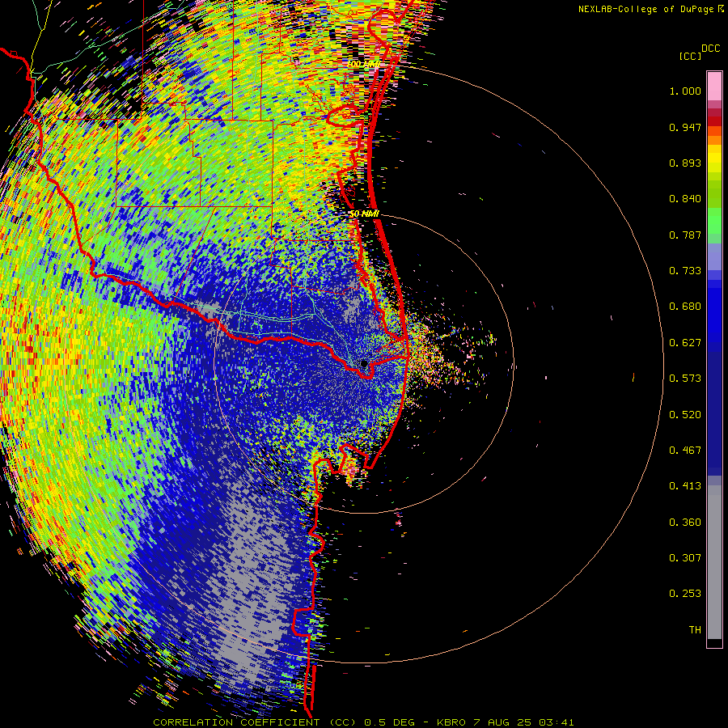Click the 0.360 scale value
Image resolution: width=728 pixels, height=728 pixels.
point(685,523)
